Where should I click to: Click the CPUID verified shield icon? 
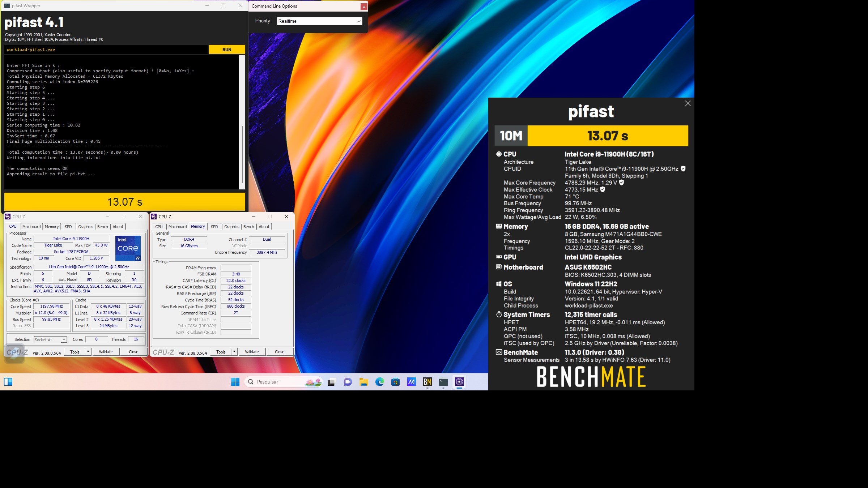[683, 169]
